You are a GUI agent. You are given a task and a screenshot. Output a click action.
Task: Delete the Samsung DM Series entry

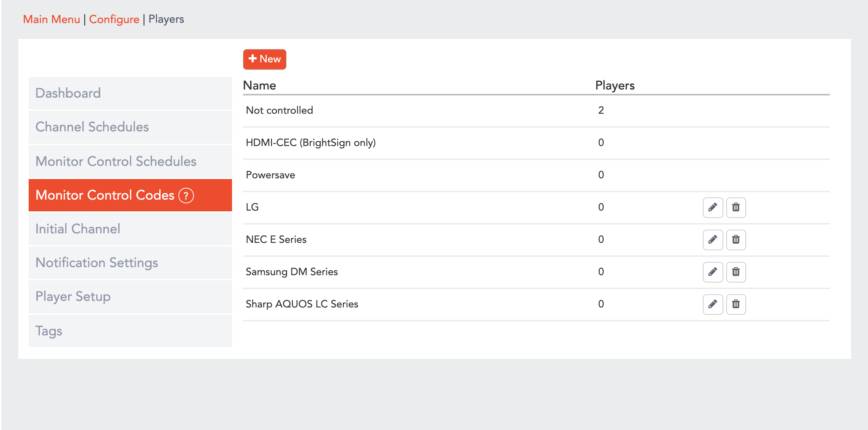(736, 272)
